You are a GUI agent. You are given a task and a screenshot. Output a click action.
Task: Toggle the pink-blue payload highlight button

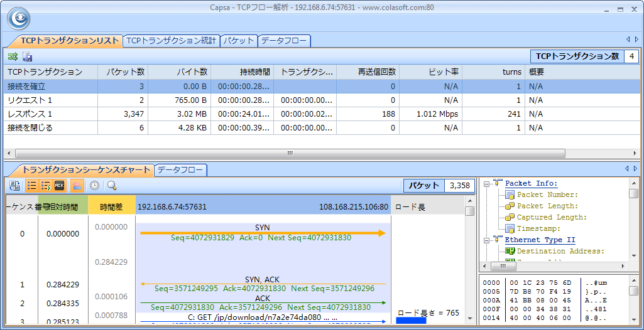77,186
